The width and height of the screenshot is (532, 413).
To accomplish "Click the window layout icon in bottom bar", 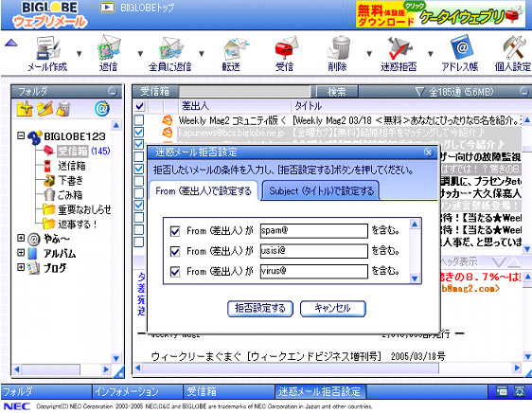I will (x=502, y=391).
